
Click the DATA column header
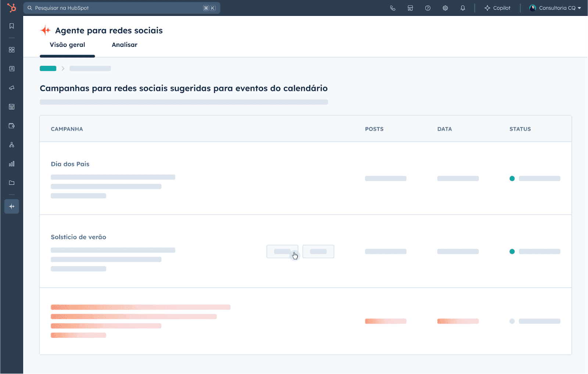(x=445, y=129)
